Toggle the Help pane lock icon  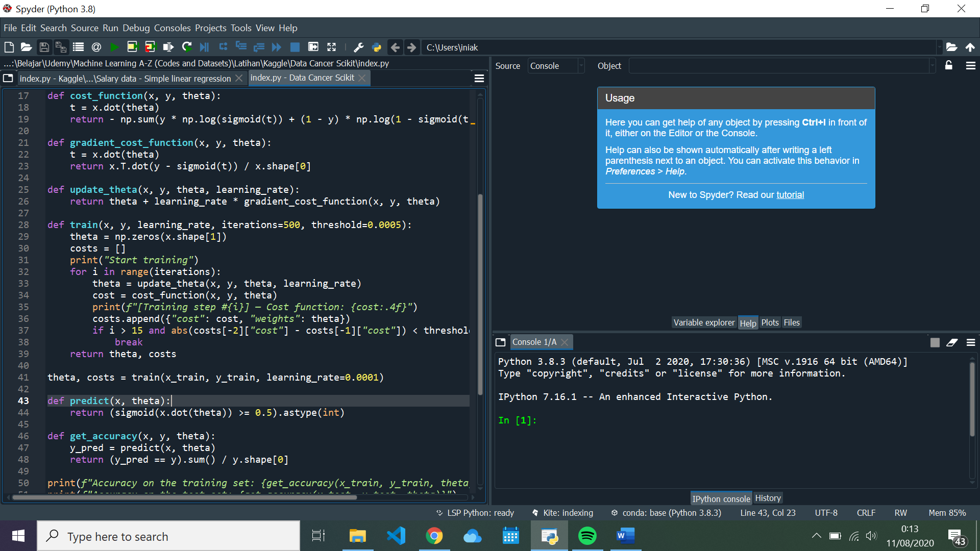click(948, 65)
